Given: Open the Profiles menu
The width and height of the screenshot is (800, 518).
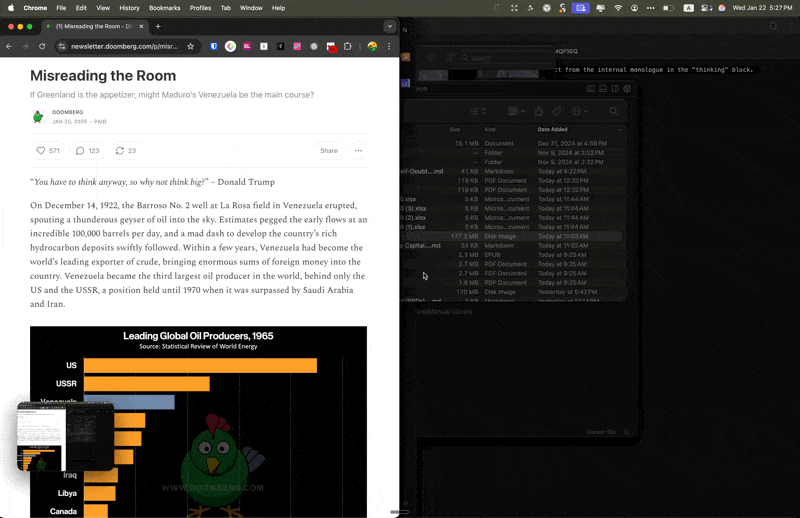Looking at the screenshot, I should coord(200,8).
